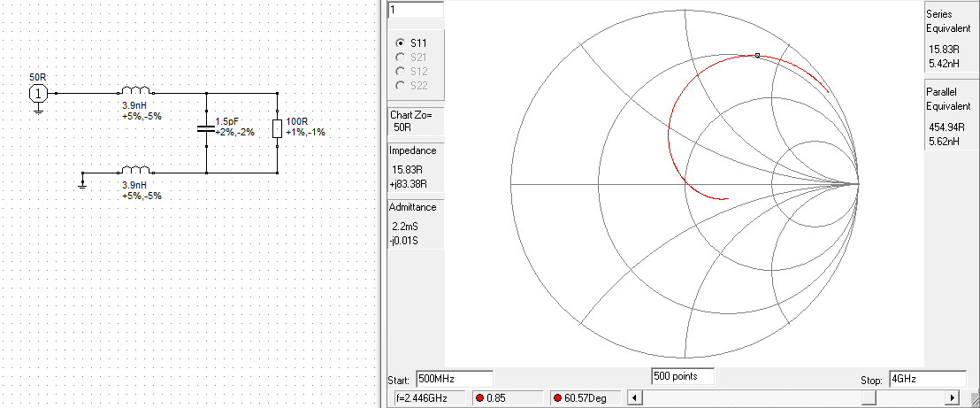The width and height of the screenshot is (980, 408).
Task: Click the scrollbar left arrow
Action: pos(633,397)
